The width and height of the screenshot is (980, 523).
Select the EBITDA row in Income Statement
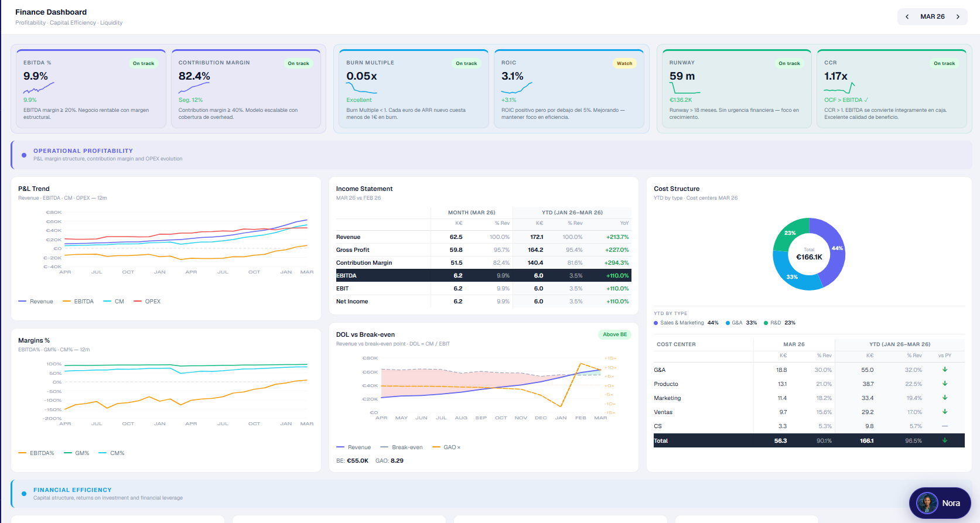(x=483, y=275)
